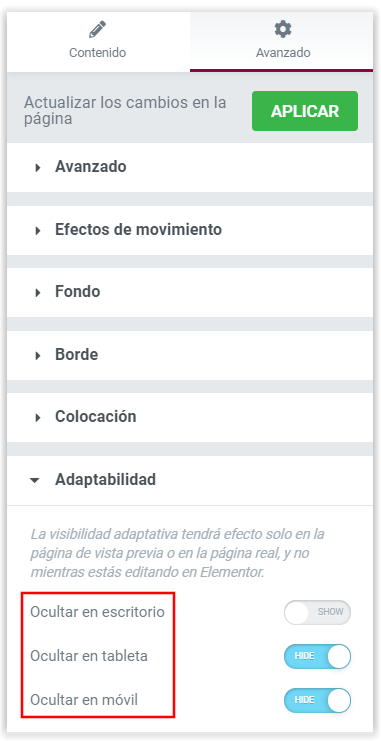Turn off the Ocultar en móvil switch
This screenshot has width=381, height=741.
point(317,700)
